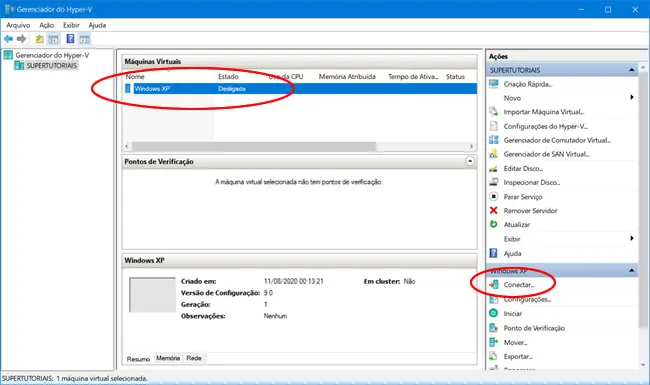Click the show/hide action pane toolbar icon

point(85,39)
